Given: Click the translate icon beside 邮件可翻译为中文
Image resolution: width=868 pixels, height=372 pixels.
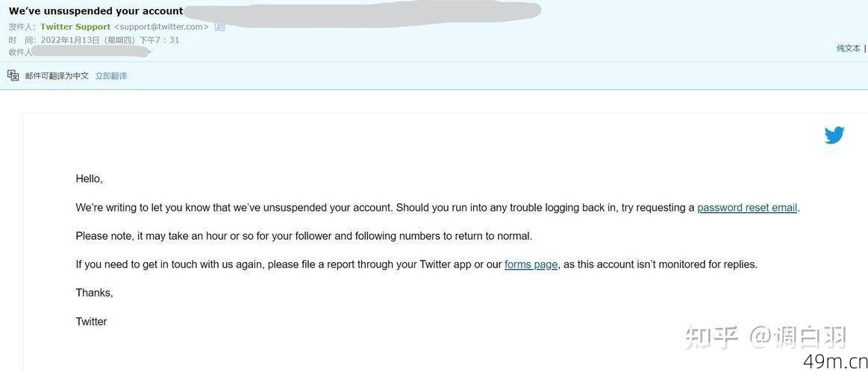Looking at the screenshot, I should [x=13, y=75].
